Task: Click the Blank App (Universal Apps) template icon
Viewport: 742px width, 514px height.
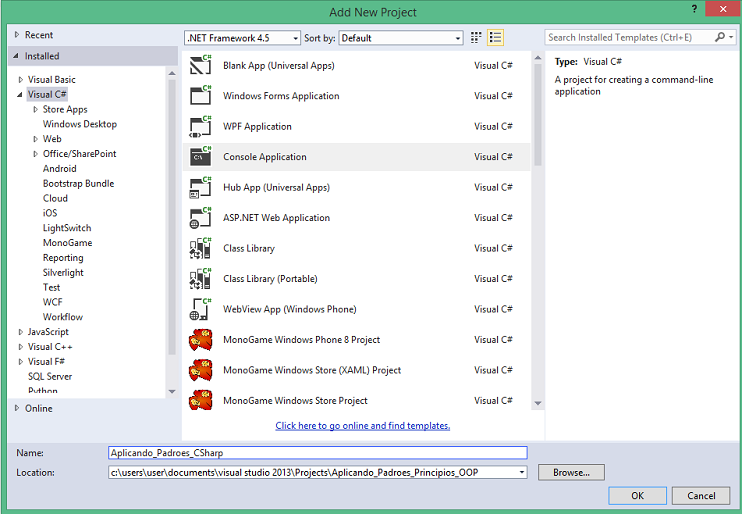Action: tap(200, 65)
